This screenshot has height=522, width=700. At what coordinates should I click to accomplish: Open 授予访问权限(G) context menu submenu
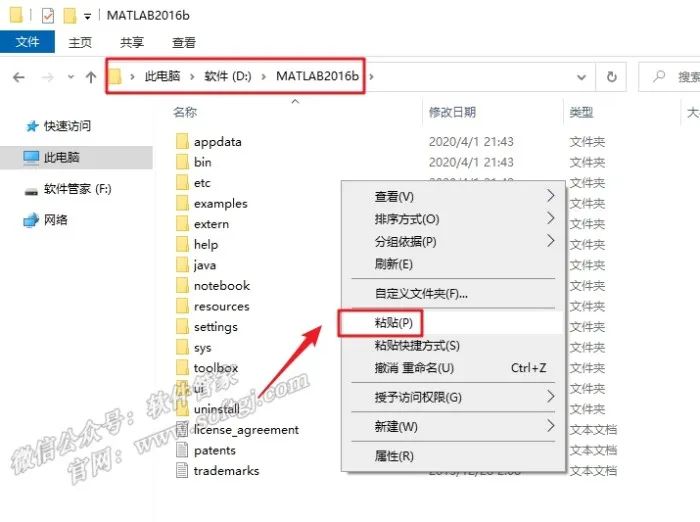[453, 397]
